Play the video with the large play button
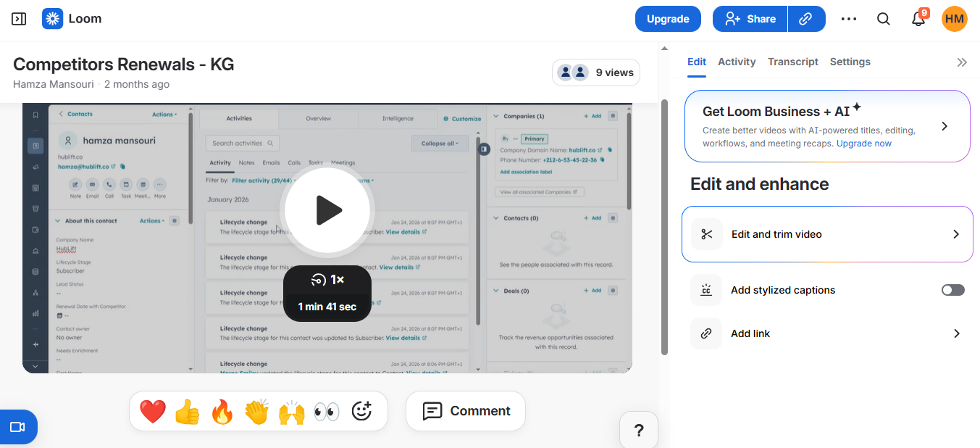This screenshot has width=980, height=448. click(327, 210)
